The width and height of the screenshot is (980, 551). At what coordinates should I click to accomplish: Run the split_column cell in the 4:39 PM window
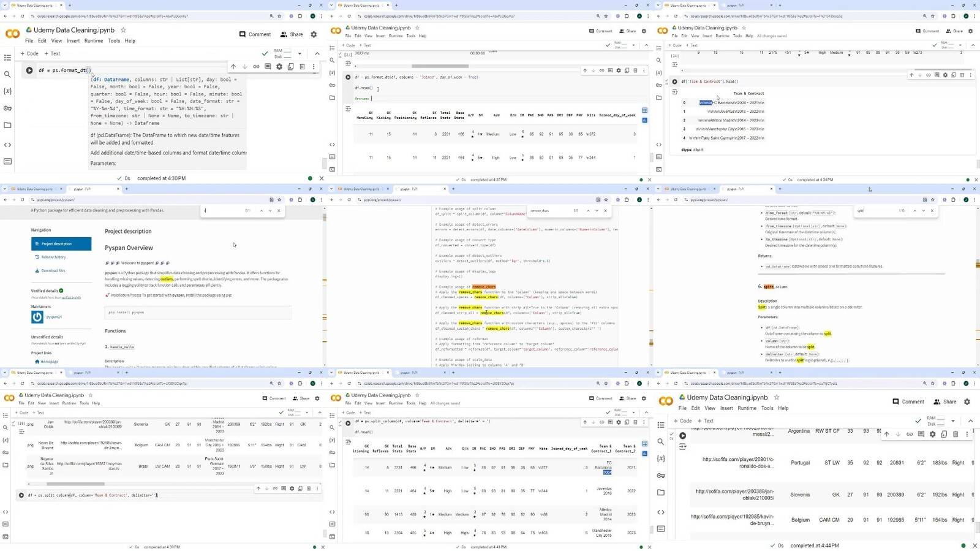point(21,495)
